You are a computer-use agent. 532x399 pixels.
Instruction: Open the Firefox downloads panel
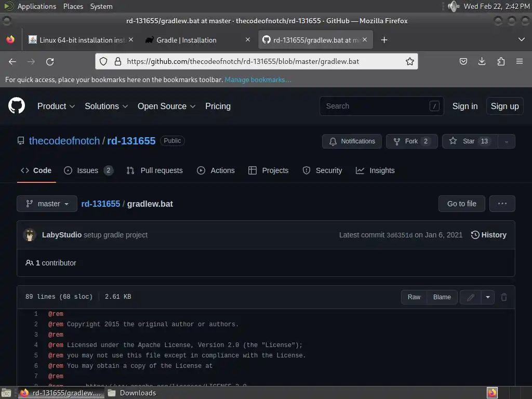(x=482, y=61)
